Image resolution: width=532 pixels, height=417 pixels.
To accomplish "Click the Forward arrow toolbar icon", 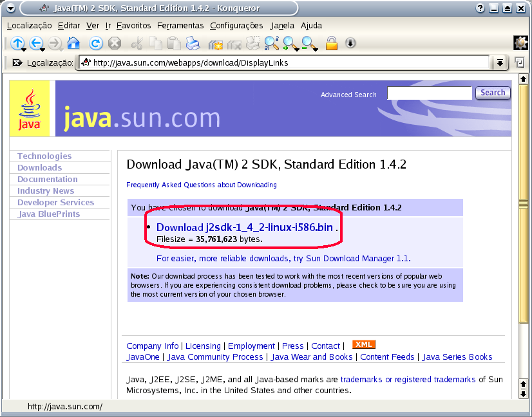I will pos(54,43).
